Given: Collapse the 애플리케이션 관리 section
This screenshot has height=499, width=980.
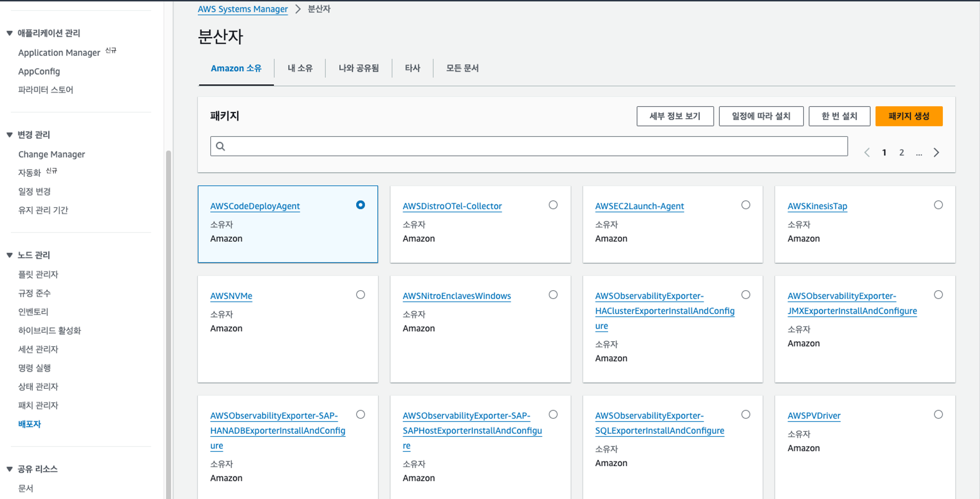Looking at the screenshot, I should (x=9, y=33).
